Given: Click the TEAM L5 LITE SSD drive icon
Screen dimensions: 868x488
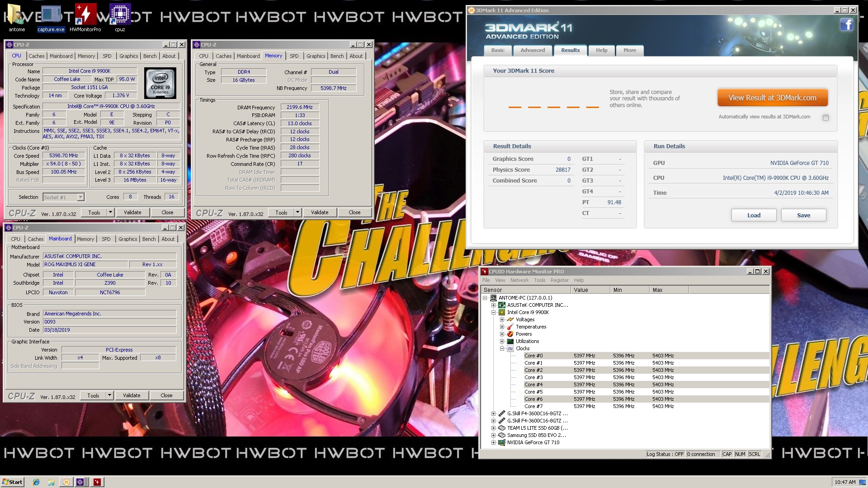Looking at the screenshot, I should [x=502, y=428].
